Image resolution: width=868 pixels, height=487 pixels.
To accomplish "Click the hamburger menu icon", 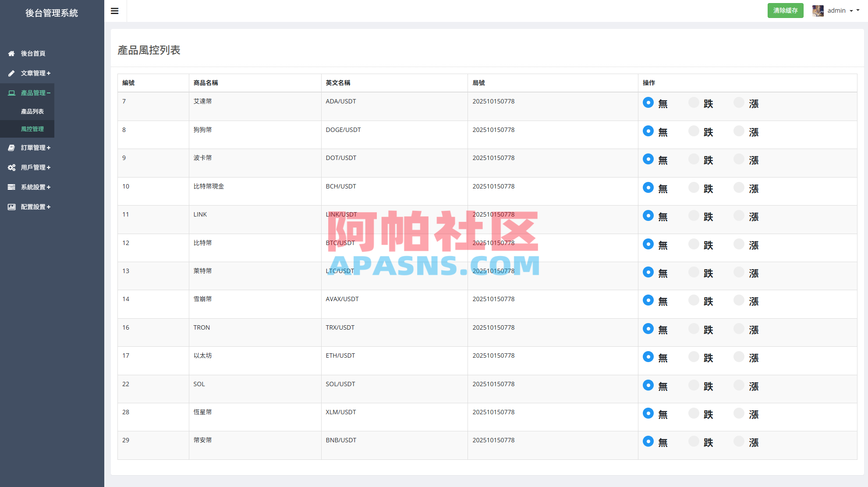I will pyautogui.click(x=115, y=11).
